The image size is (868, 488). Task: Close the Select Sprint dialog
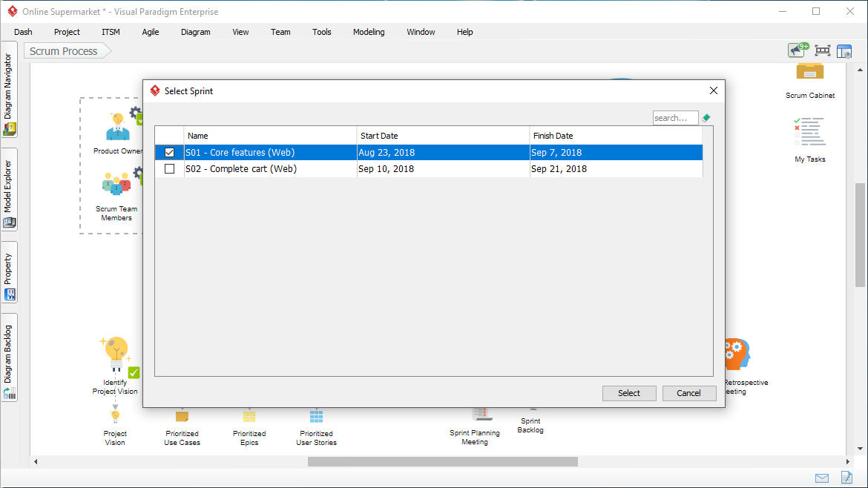pyautogui.click(x=714, y=90)
